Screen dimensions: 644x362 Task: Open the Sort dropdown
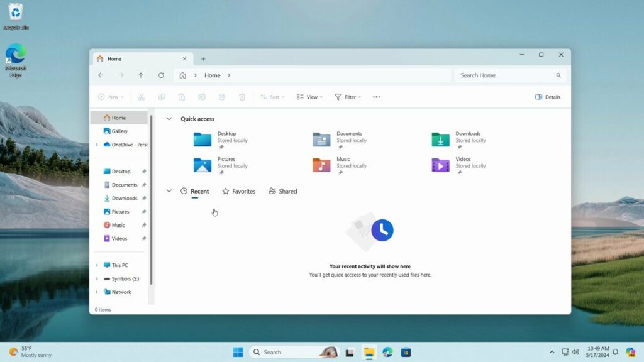pos(272,97)
